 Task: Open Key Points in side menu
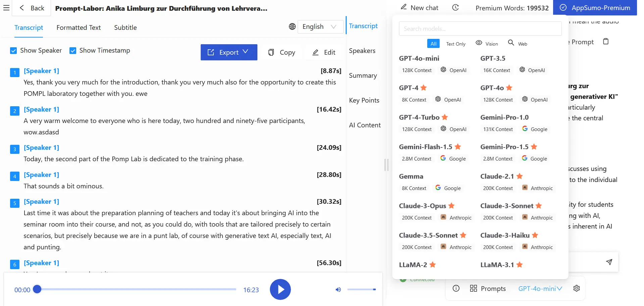click(364, 100)
